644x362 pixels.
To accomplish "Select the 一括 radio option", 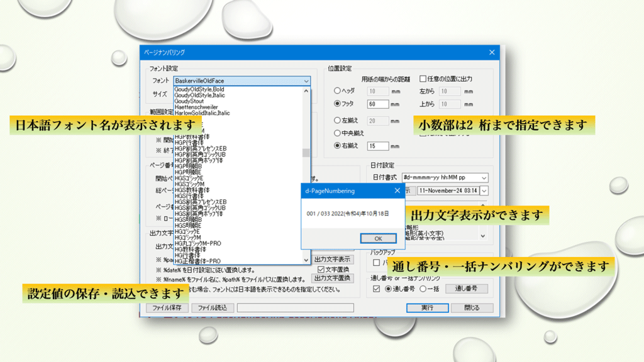I will click(x=423, y=289).
